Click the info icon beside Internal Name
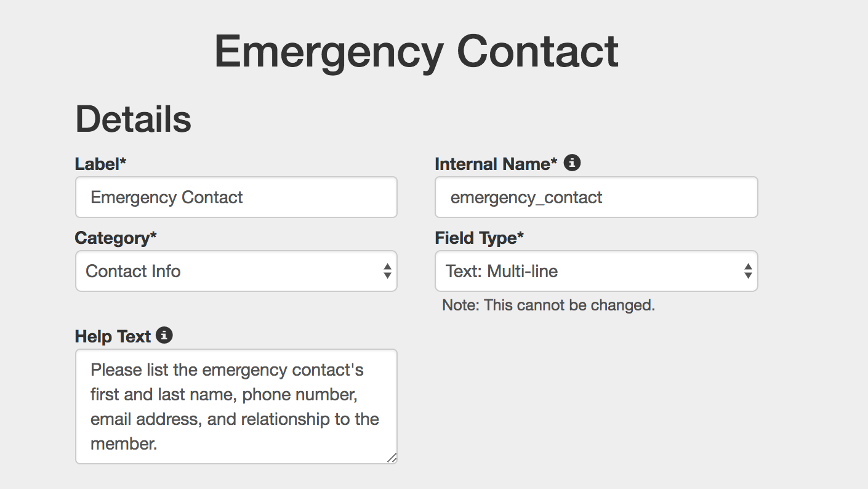868x489 pixels. pyautogui.click(x=572, y=163)
